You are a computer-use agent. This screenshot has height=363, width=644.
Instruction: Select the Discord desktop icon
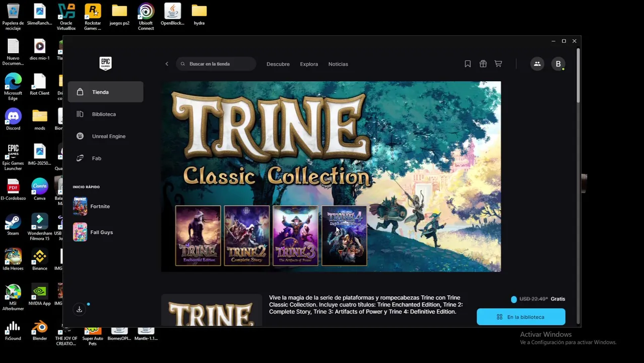[x=13, y=119]
